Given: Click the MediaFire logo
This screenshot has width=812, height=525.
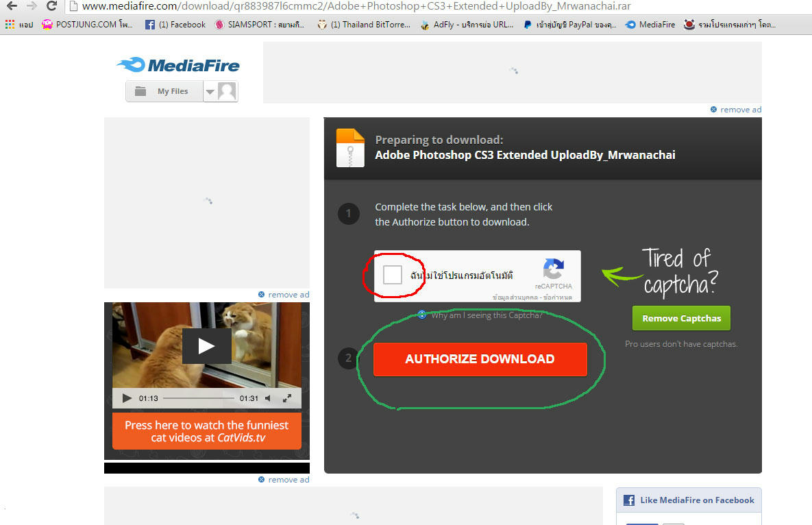Looking at the screenshot, I should 178,66.
